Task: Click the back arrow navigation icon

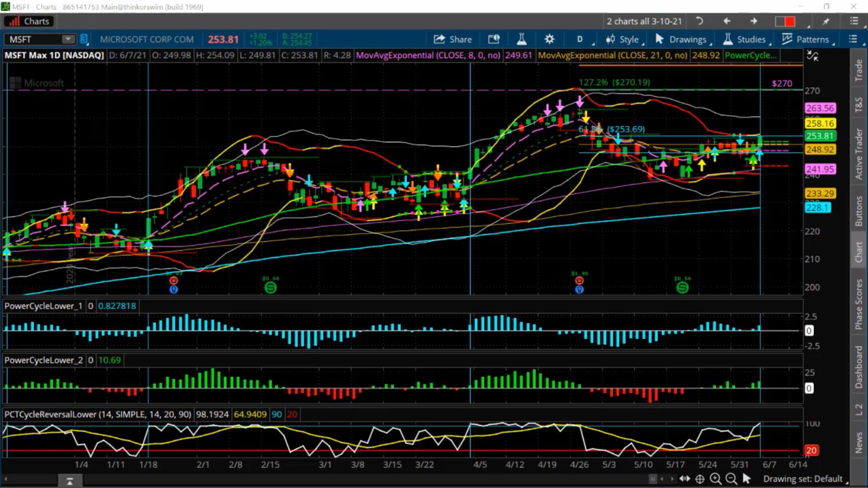Action: click(x=726, y=21)
